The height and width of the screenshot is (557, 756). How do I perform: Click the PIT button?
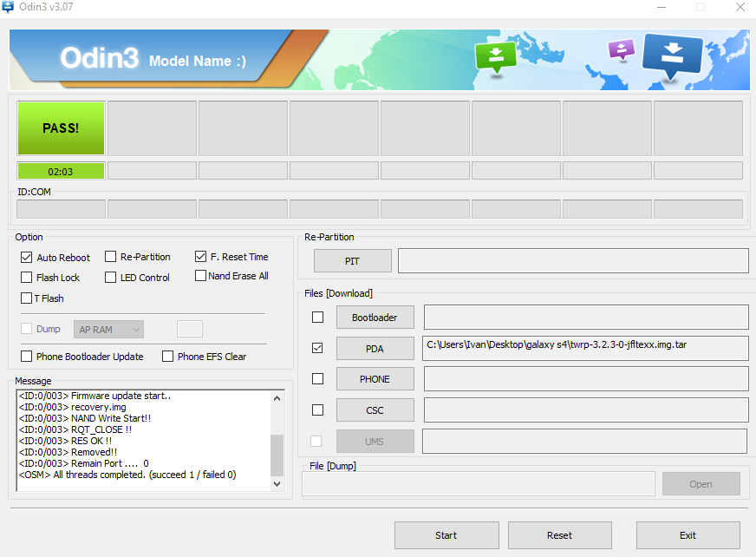(x=353, y=260)
